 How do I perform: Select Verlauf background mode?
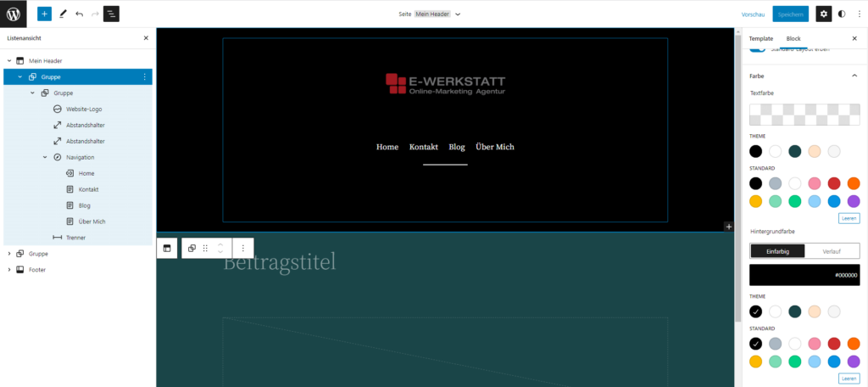pos(832,251)
